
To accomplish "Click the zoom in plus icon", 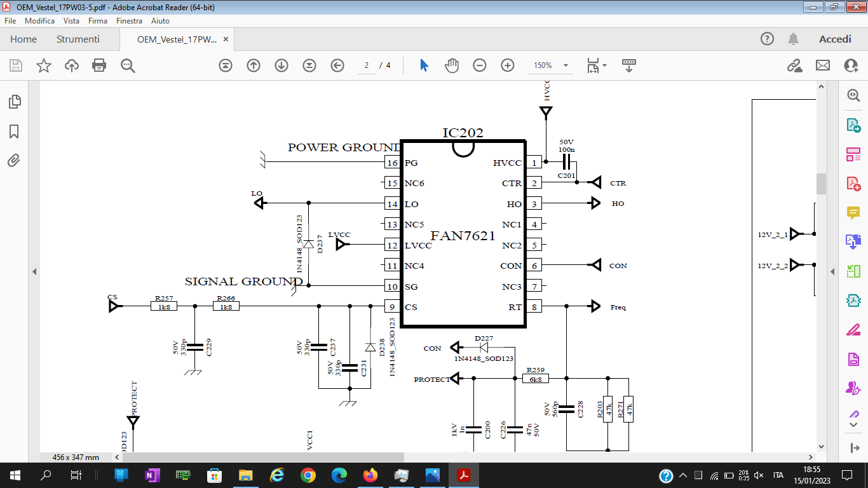I will [507, 65].
